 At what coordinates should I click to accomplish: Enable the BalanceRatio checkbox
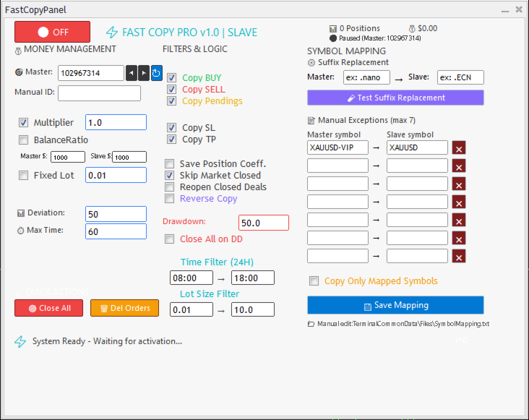[x=23, y=140]
